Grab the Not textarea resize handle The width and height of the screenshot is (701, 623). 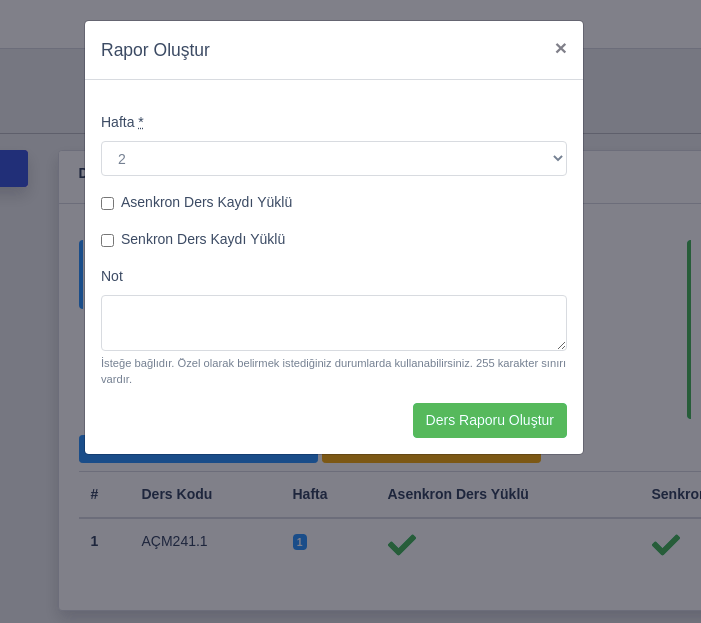pyautogui.click(x=561, y=345)
